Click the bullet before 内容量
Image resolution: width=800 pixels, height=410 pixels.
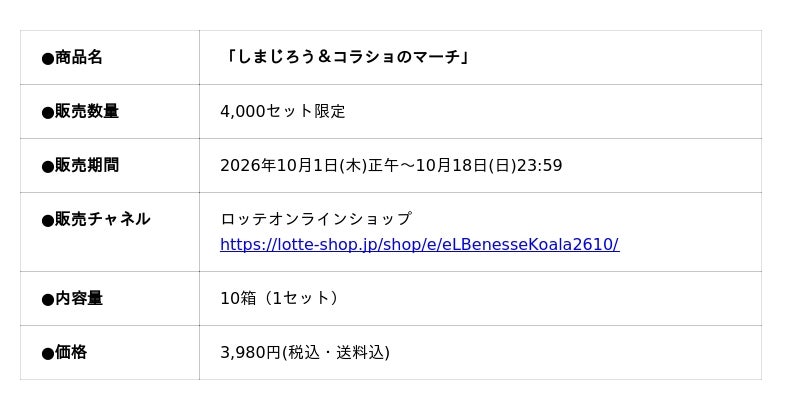pos(48,299)
